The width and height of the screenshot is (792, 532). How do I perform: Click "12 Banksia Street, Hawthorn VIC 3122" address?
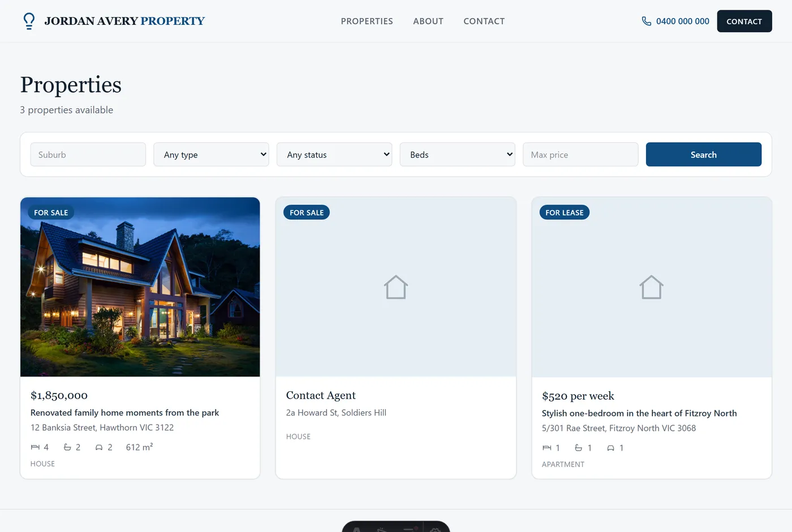(102, 427)
